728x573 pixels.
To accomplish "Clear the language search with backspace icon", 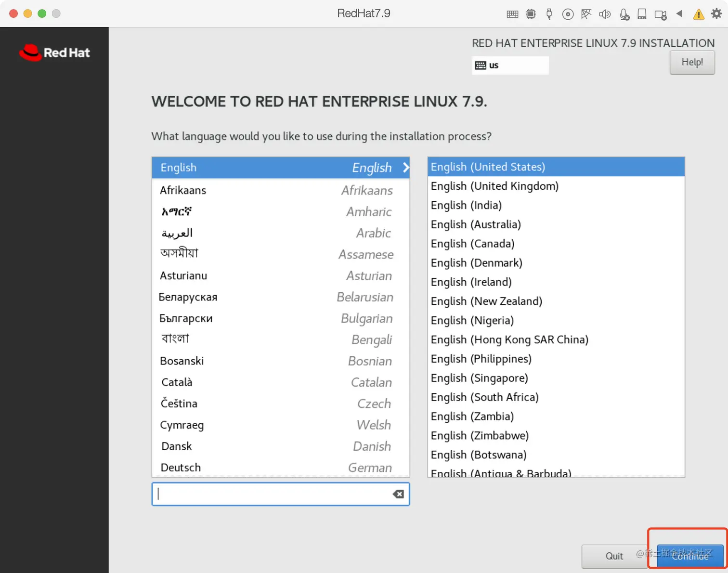I will (x=398, y=494).
